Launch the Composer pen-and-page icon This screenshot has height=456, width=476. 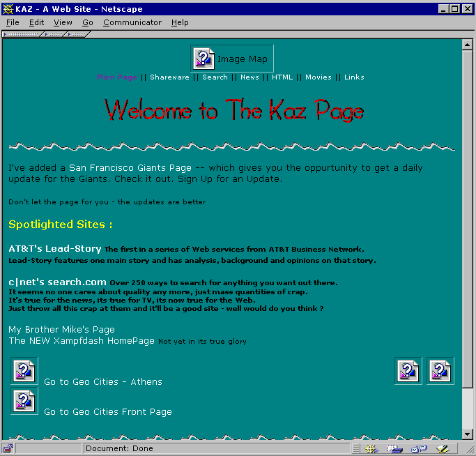point(443,448)
